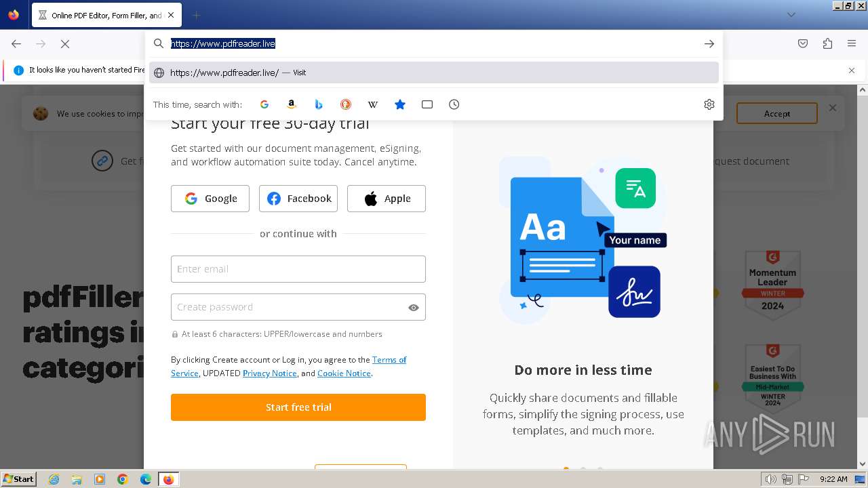The height and width of the screenshot is (488, 868).
Task: Click the volume tray icon
Action: pos(771,479)
